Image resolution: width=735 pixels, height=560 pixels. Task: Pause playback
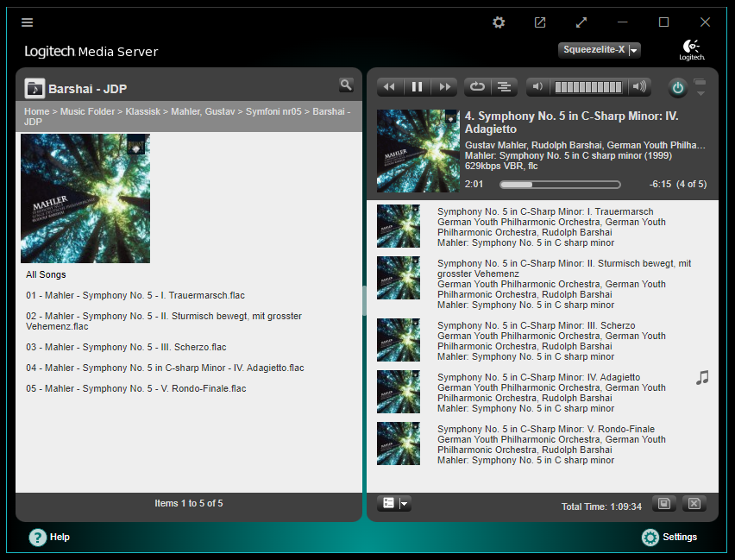(x=417, y=87)
